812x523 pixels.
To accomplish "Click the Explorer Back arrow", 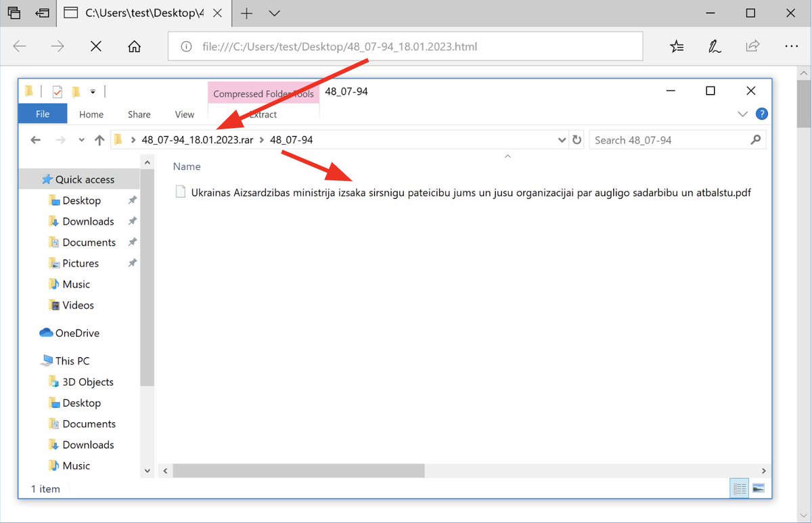I will click(37, 140).
